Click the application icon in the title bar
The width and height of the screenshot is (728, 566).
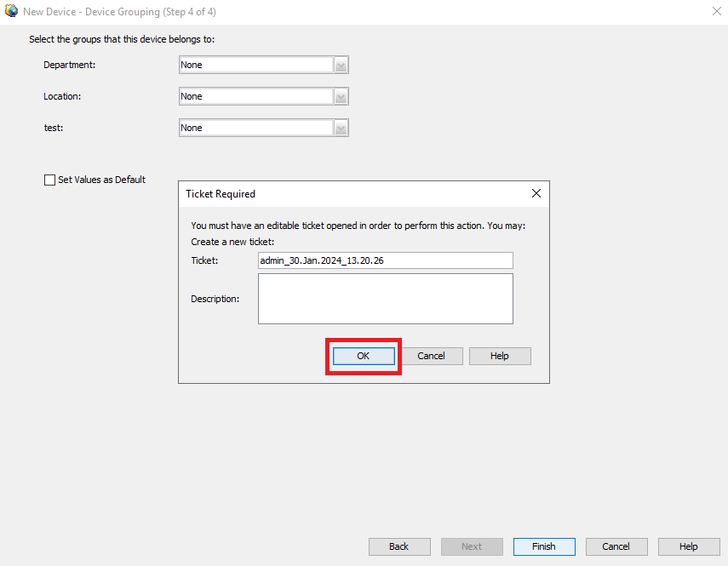point(11,11)
